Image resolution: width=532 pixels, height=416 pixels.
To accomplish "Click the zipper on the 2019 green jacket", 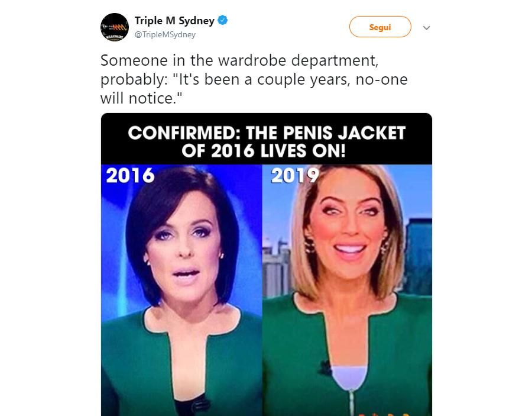I will click(x=352, y=402).
